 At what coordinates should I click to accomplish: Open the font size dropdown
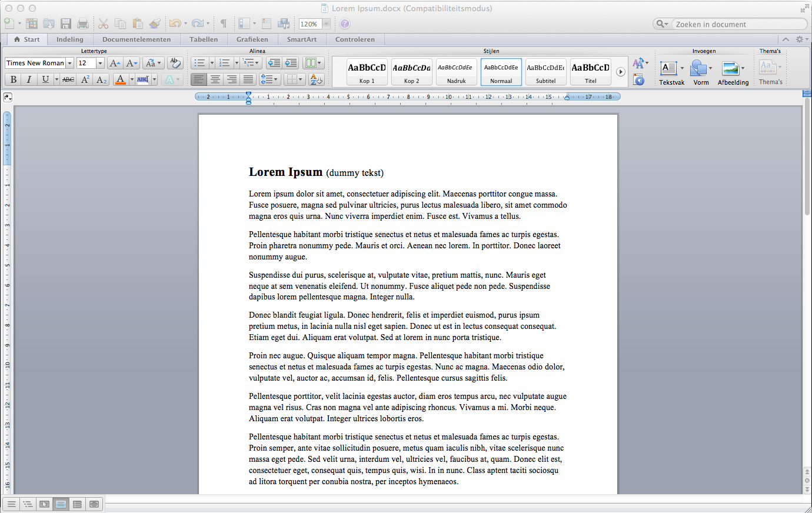(100, 63)
